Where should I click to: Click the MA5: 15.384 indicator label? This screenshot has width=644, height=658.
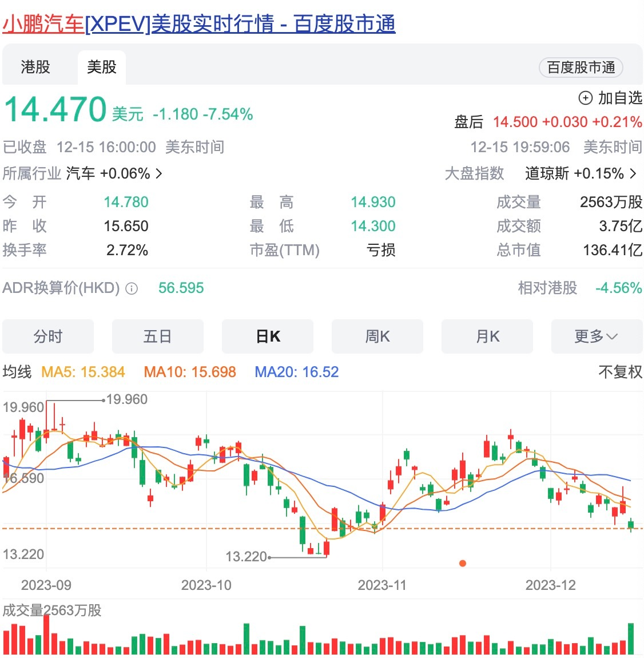[x=83, y=372]
